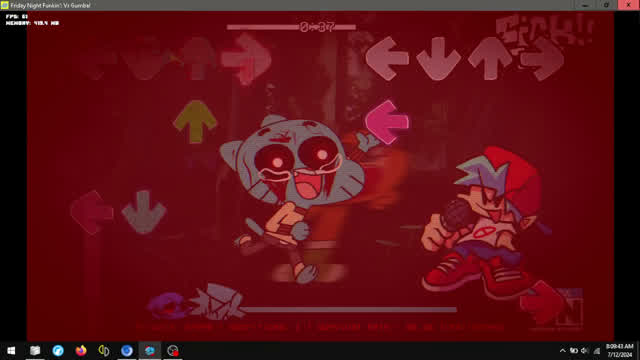Image resolution: width=640 pixels, height=360 pixels.
Task: Hit the bright pink falling left note
Action: 387,122
